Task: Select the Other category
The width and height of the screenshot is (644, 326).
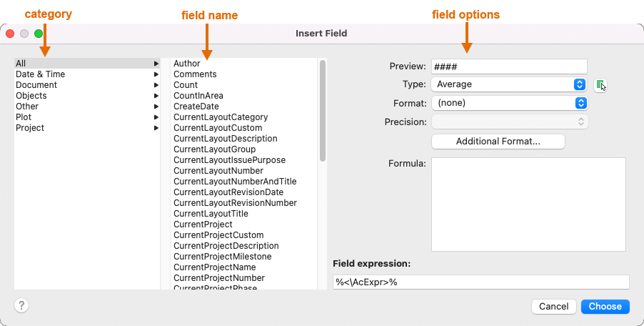Action: point(27,107)
